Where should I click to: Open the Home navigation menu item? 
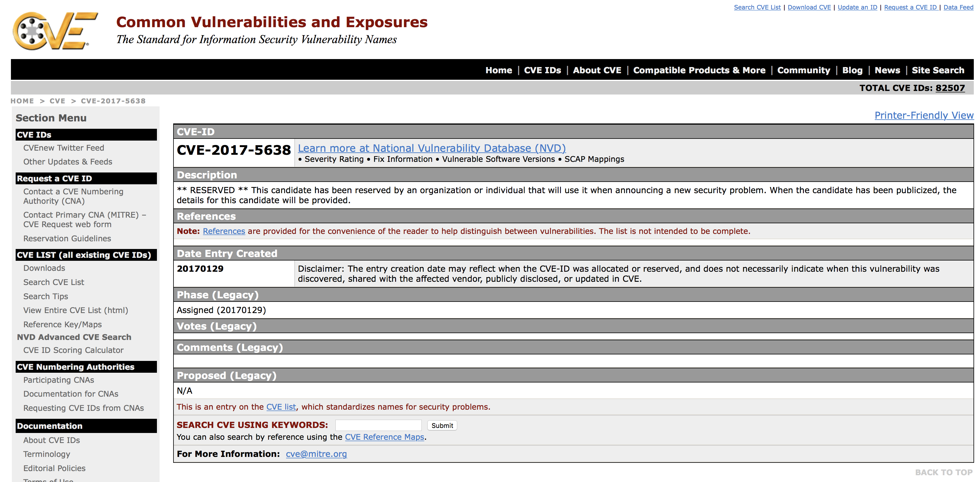498,70
